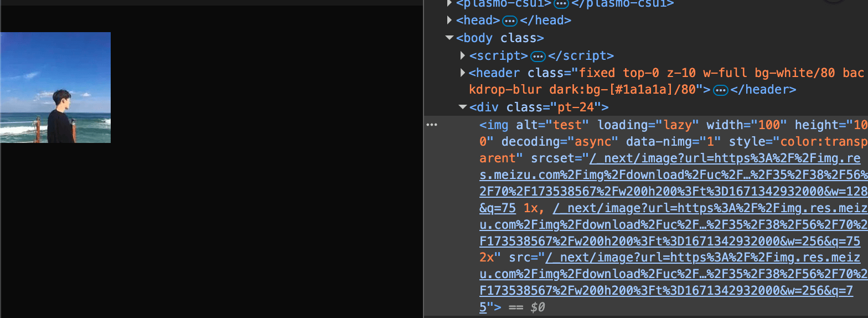
Task: Show collapsed content of header ellipsis
Action: (720, 90)
